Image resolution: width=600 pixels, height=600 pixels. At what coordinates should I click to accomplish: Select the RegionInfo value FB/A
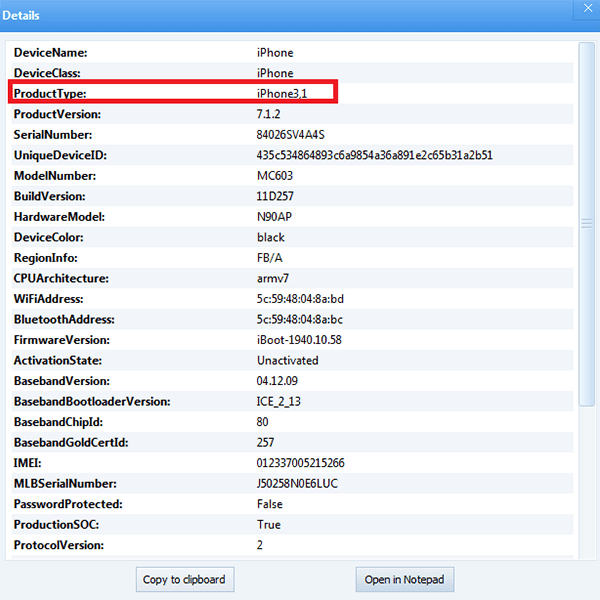[269, 258]
